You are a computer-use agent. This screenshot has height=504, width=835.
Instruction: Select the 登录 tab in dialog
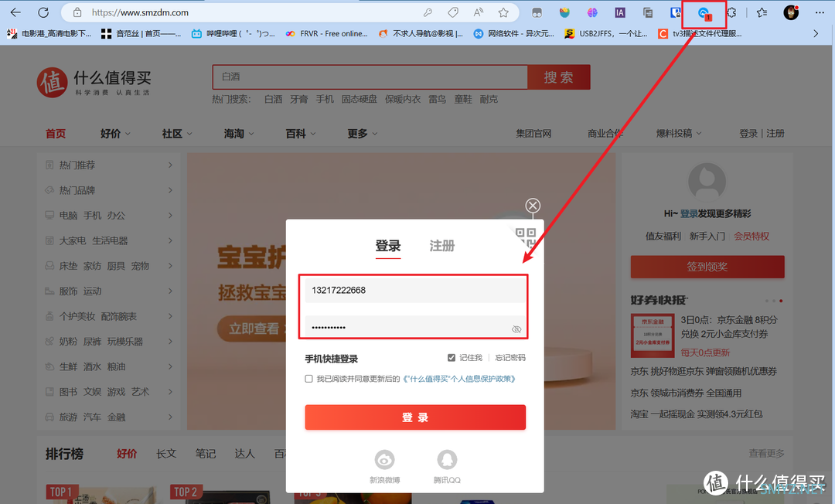point(387,246)
